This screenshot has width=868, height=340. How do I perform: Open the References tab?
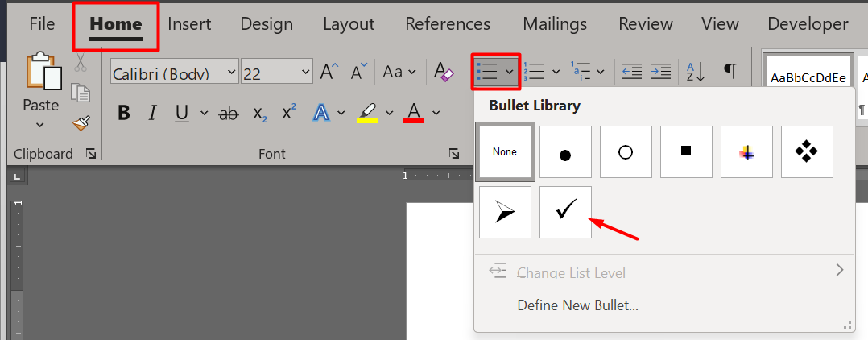[448, 24]
